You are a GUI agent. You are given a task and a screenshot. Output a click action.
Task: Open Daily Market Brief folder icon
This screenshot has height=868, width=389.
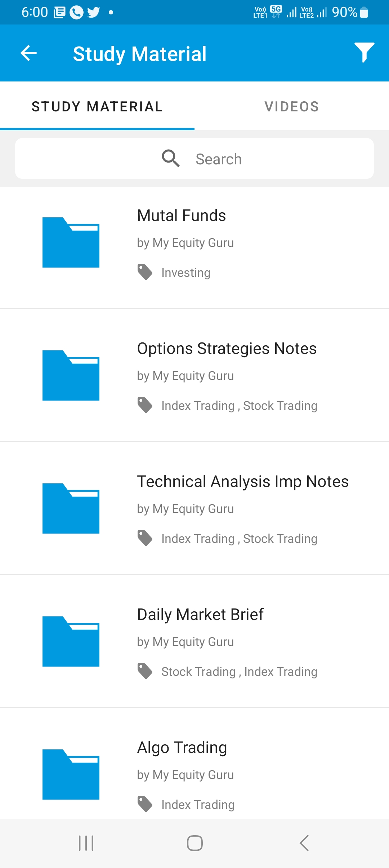(71, 642)
